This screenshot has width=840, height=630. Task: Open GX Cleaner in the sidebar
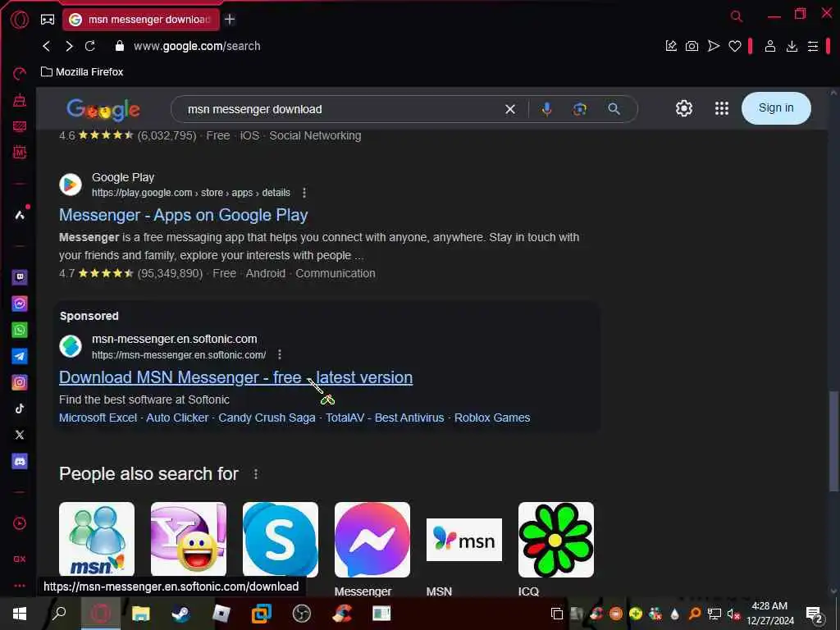click(x=20, y=99)
